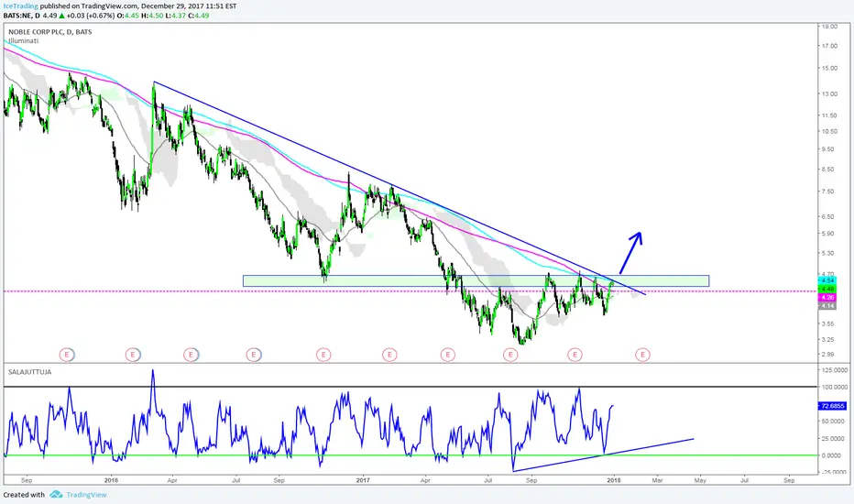Click the earnings 'E' marker nearest the 2016 label
This screenshot has width=854, height=504.
pos(132,355)
